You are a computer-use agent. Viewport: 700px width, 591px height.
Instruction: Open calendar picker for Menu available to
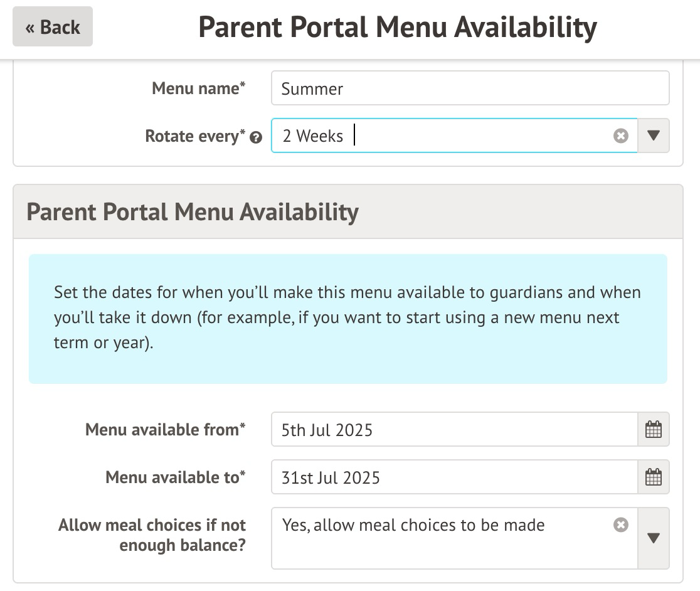click(654, 477)
